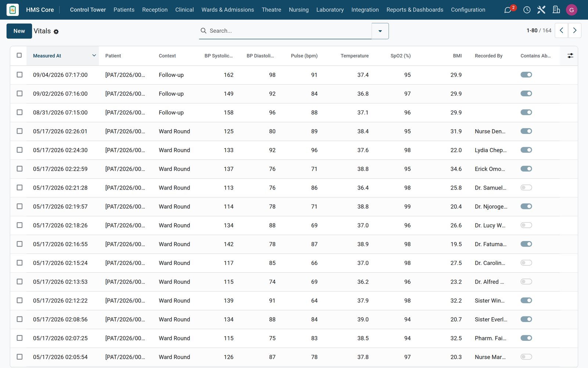588x368 pixels.
Task: Check the row measured 05/17/2026 02:18:26
Action: tap(19, 225)
